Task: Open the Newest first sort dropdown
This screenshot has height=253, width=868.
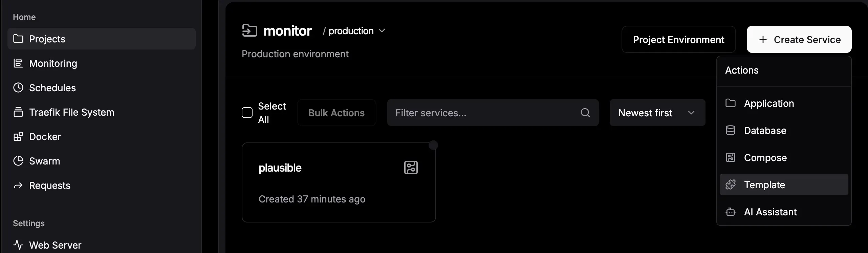Action: (x=657, y=113)
